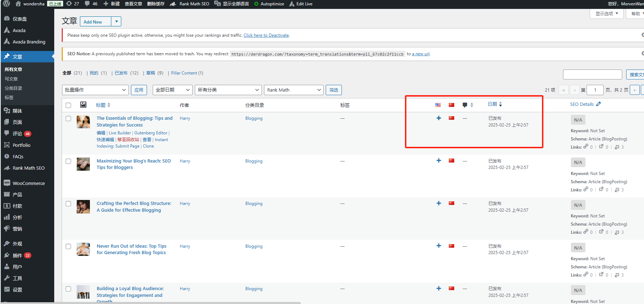Click the a new url link
Image resolution: width=644 pixels, height=304 pixels.
421,54
